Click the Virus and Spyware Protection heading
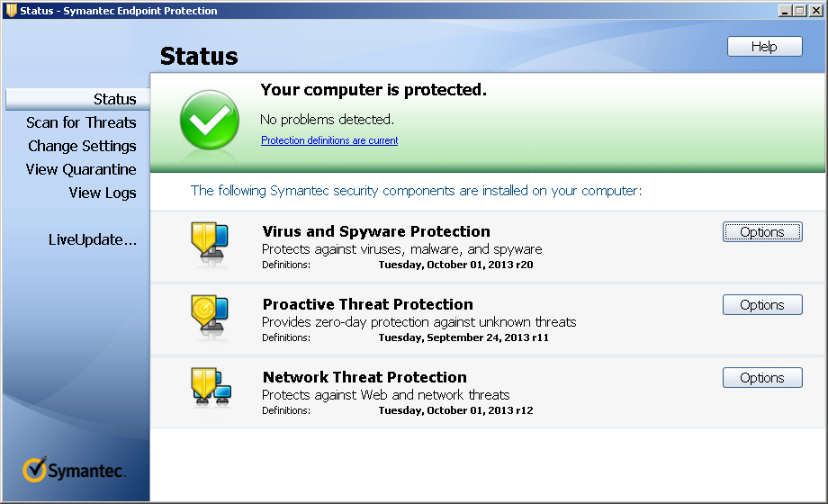Screen dimensions: 828x504 pos(376,231)
